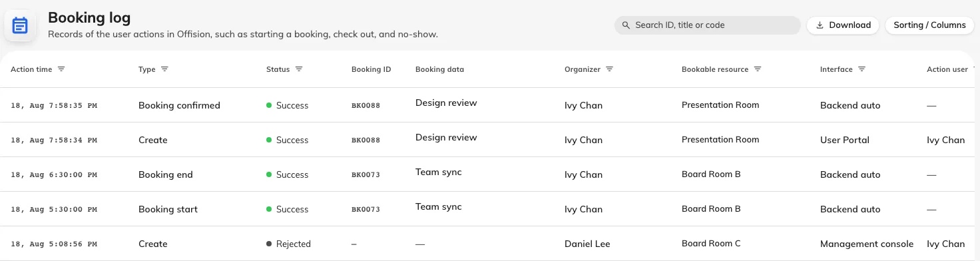This screenshot has width=980, height=261.
Task: Focus the Search ID, title or code field
Action: 707,25
